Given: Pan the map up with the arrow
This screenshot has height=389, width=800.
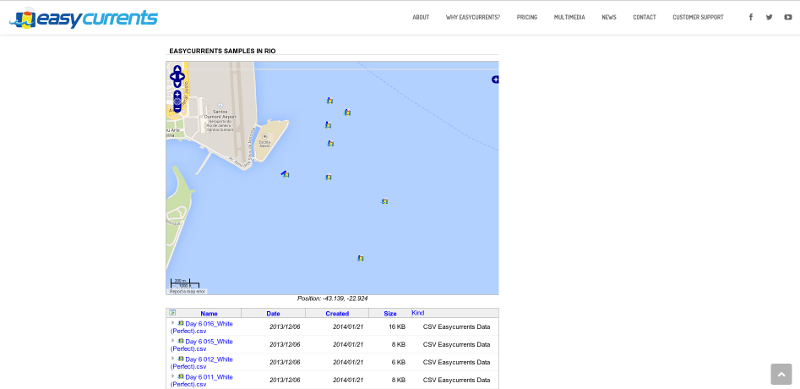Looking at the screenshot, I should 177,69.
